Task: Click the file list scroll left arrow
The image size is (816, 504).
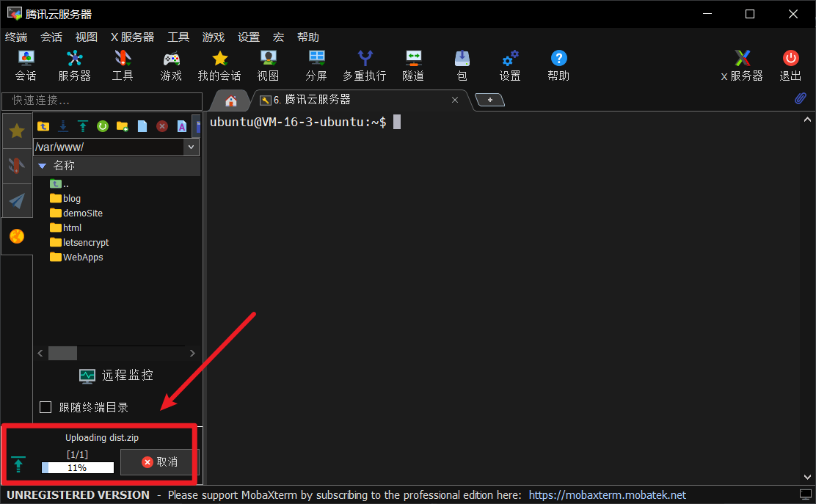Action: point(40,353)
